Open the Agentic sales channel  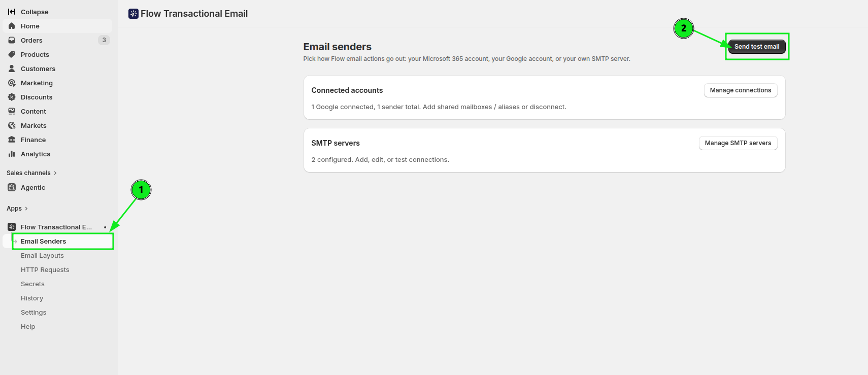coord(57,187)
